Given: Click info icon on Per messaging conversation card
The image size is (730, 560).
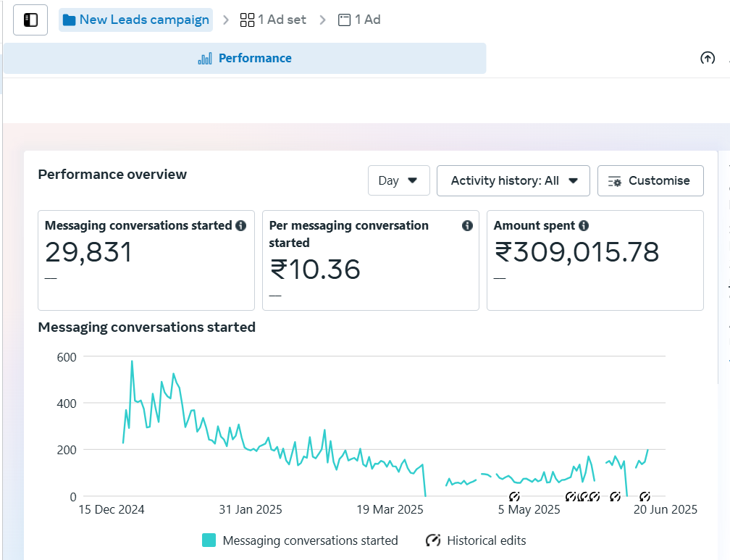Looking at the screenshot, I should (x=467, y=225).
